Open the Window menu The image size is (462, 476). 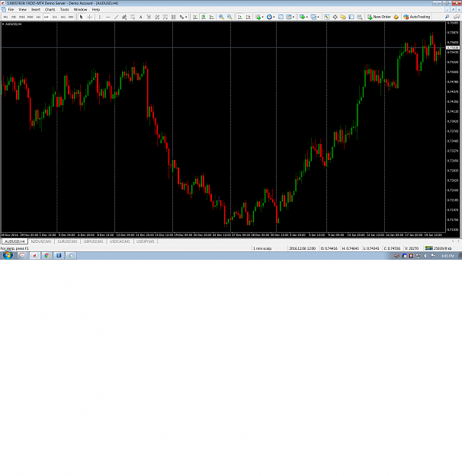tap(80, 9)
